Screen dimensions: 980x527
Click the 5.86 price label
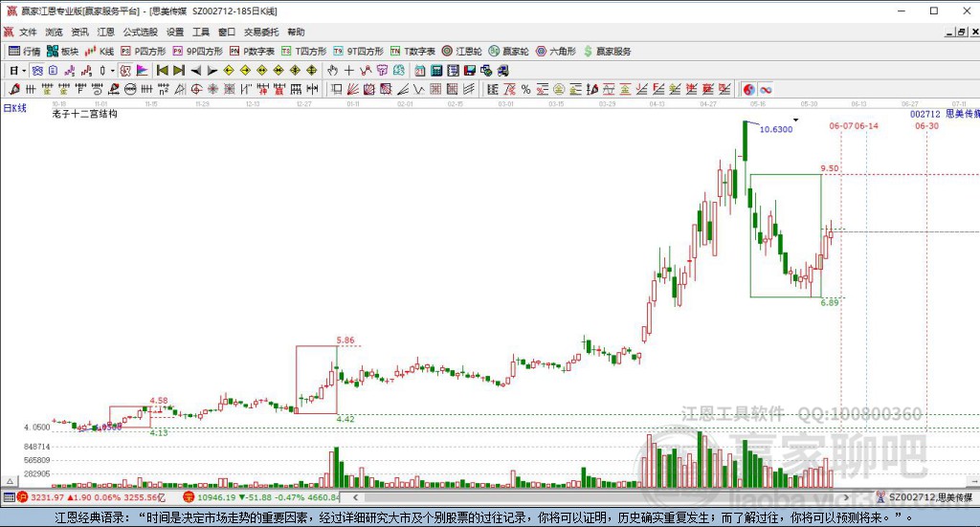pos(345,340)
